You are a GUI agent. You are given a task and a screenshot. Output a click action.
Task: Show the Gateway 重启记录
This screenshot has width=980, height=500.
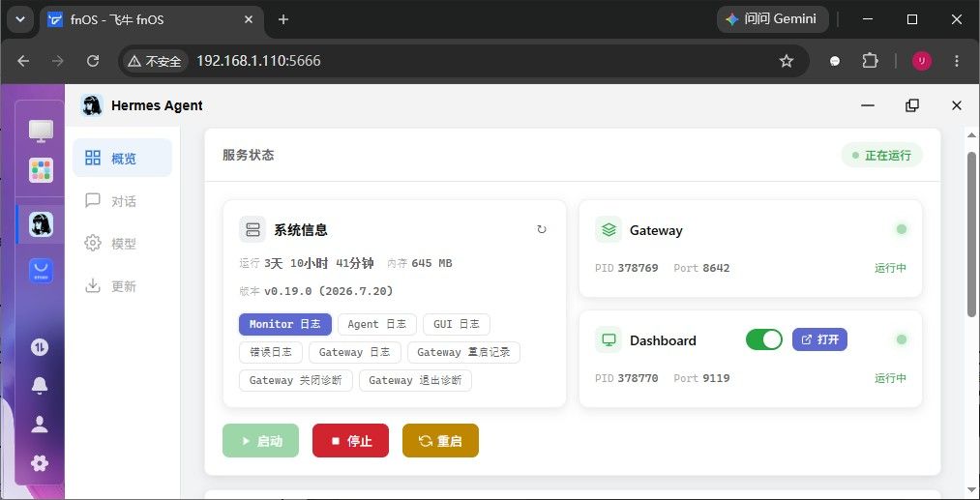tap(463, 352)
